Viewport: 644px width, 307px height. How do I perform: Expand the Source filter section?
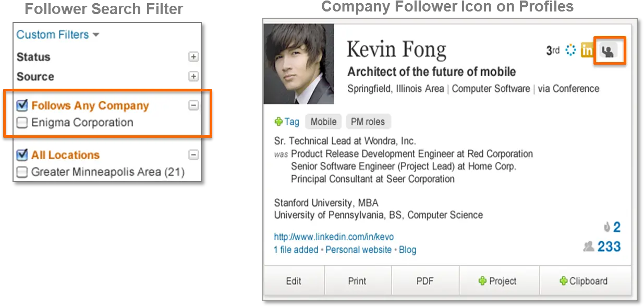[193, 76]
